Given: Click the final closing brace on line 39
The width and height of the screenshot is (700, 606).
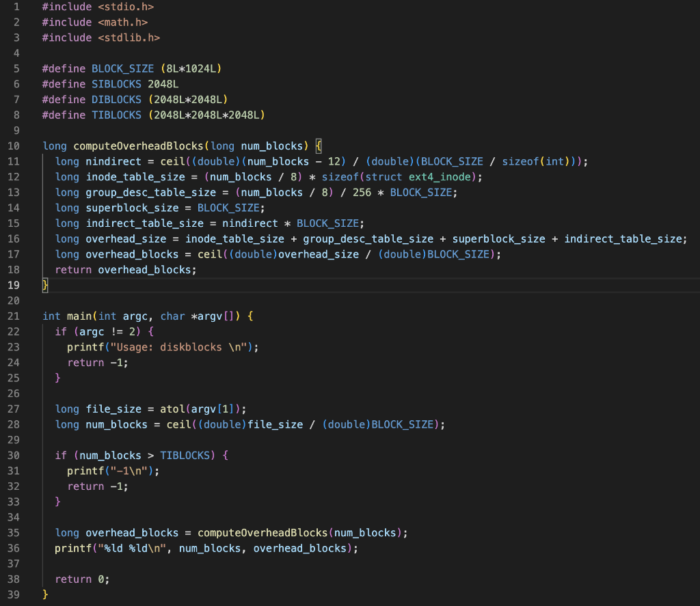Looking at the screenshot, I should (x=44, y=595).
